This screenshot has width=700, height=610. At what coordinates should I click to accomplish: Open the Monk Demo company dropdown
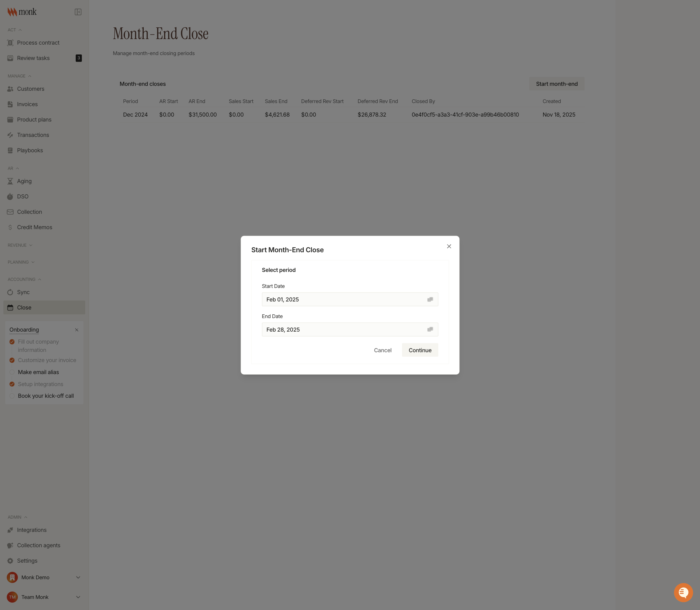click(x=44, y=577)
